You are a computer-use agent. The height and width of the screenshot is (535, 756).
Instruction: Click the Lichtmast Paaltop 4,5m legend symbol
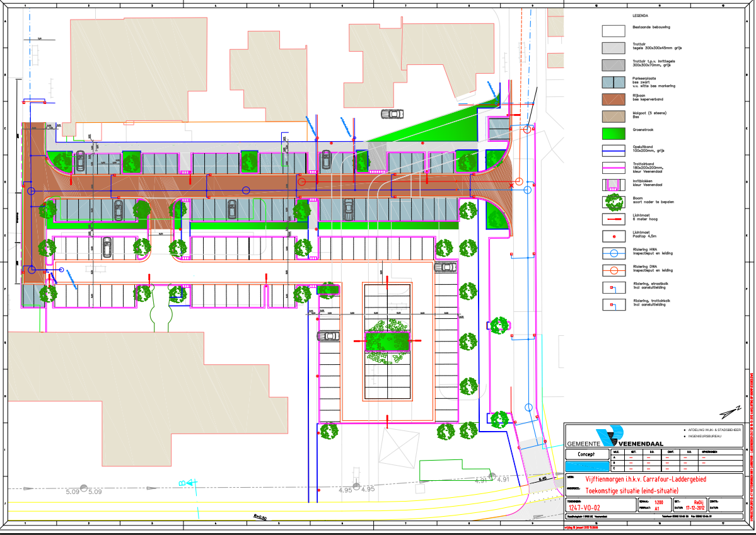pyautogui.click(x=614, y=236)
